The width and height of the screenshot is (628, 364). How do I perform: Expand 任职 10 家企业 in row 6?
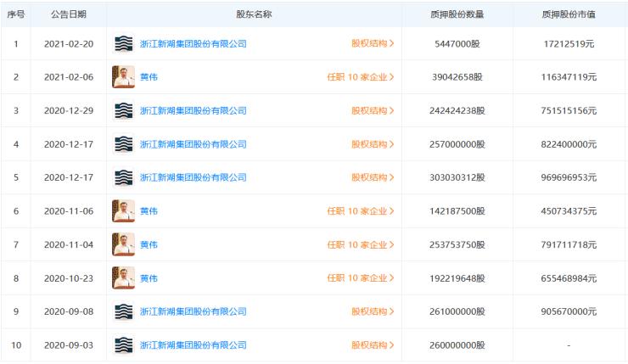pos(361,211)
